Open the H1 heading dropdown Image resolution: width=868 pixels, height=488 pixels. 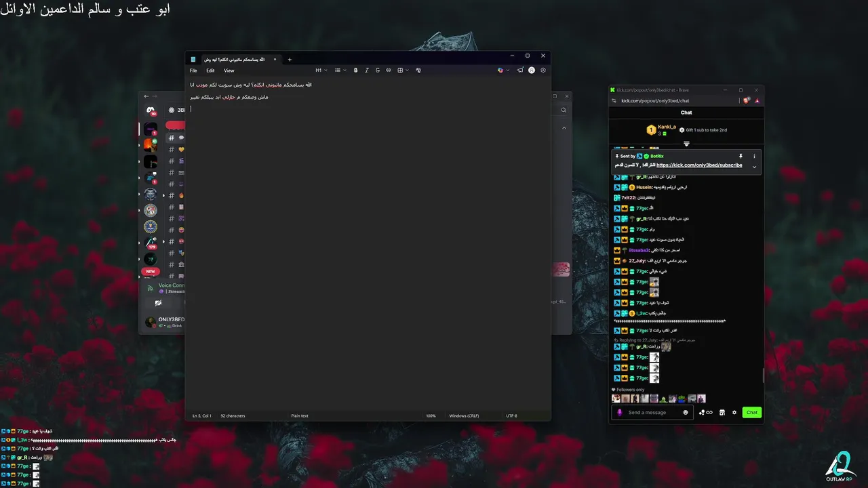click(321, 70)
